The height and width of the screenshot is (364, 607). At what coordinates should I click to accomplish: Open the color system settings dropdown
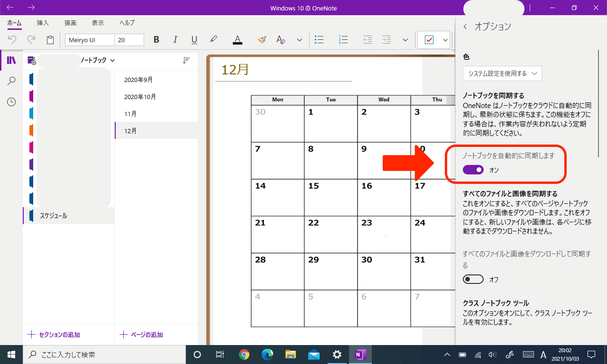(502, 73)
